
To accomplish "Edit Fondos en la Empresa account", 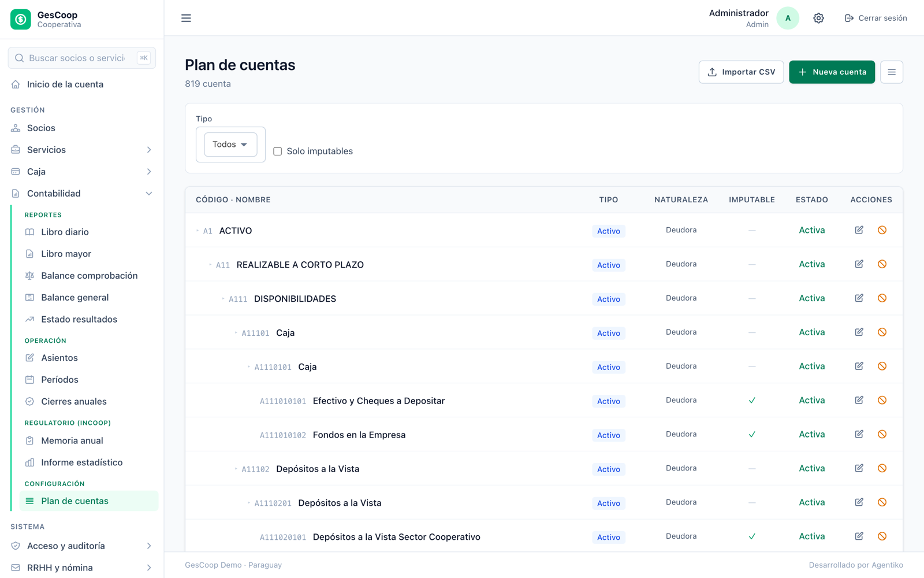I will (x=859, y=434).
